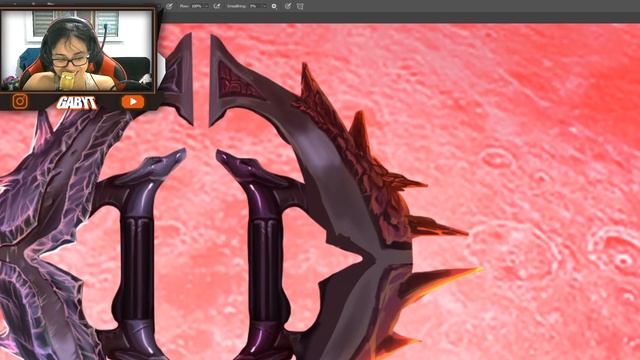
Task: Click the Smoothing percentage field
Action: 255,6
